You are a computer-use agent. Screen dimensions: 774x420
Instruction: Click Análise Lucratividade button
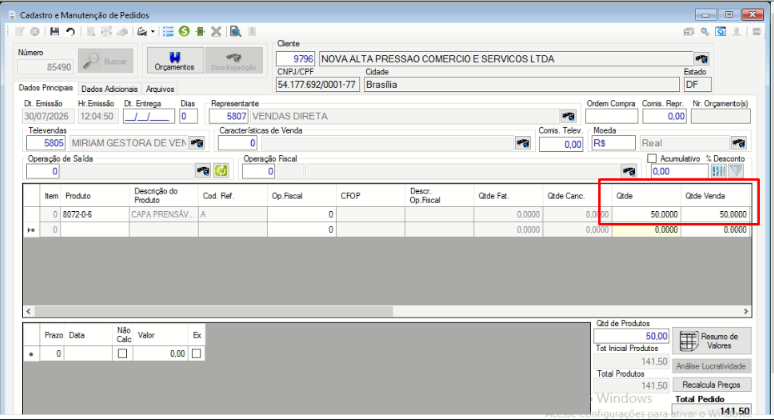(x=712, y=366)
